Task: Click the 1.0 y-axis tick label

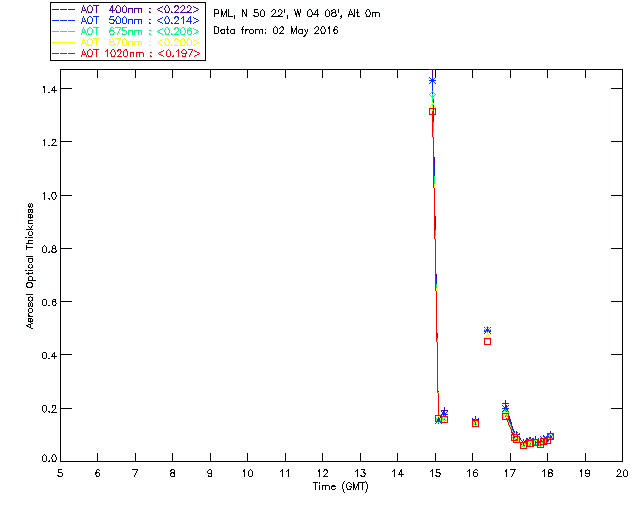Action: click(49, 196)
